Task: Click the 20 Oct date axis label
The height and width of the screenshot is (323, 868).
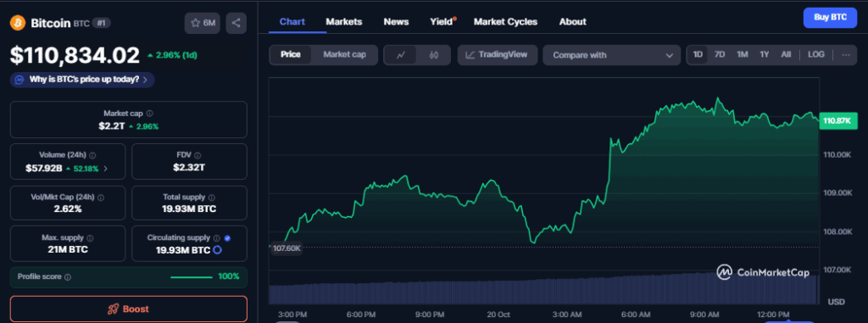Action: click(x=498, y=315)
